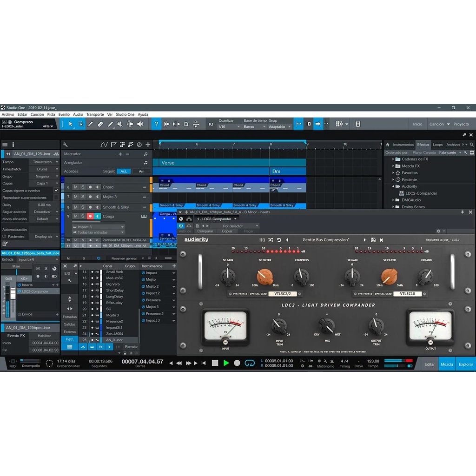The image size is (476, 476).
Task: Click the Proyecto page button
Action: 461,124
